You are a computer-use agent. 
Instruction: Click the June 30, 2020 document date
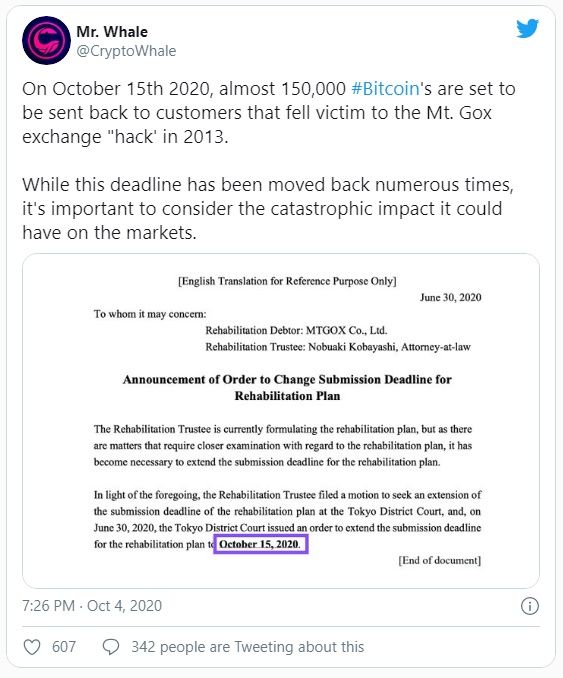click(450, 297)
